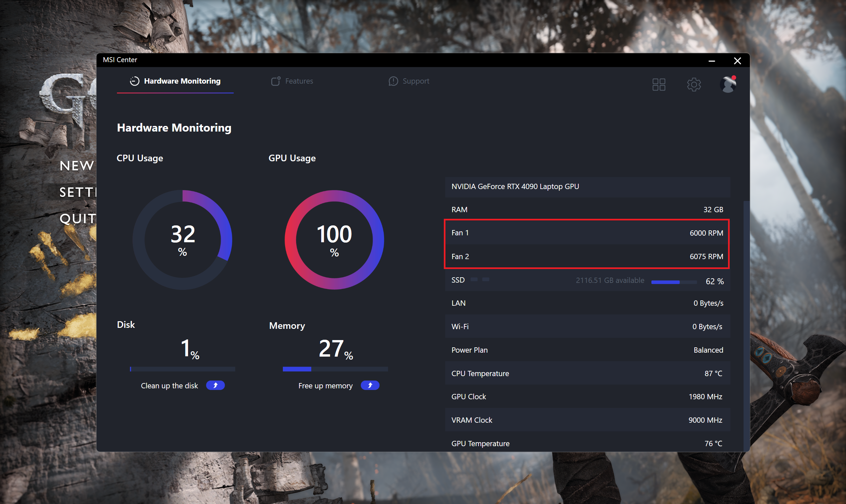Click the Disk usage progress bar

coord(182,369)
